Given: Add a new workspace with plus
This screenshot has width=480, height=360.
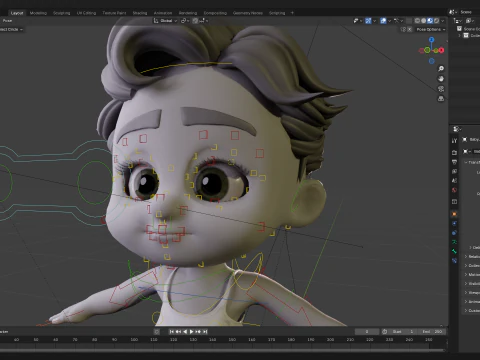Looking at the screenshot, I should coord(292,13).
